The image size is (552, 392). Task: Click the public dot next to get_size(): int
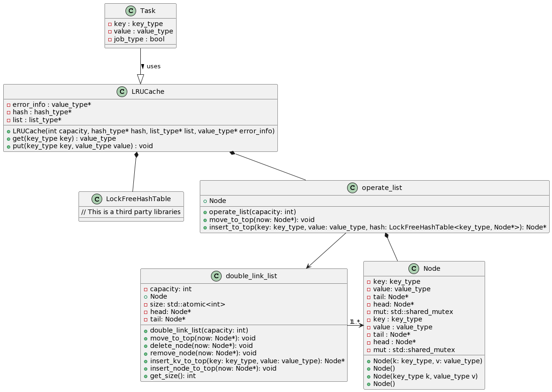click(x=146, y=376)
